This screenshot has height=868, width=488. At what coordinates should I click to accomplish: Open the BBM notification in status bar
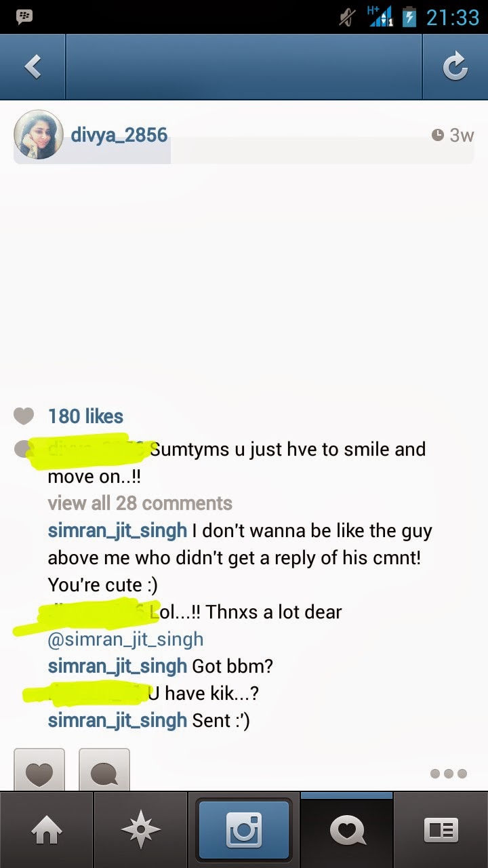click(24, 16)
